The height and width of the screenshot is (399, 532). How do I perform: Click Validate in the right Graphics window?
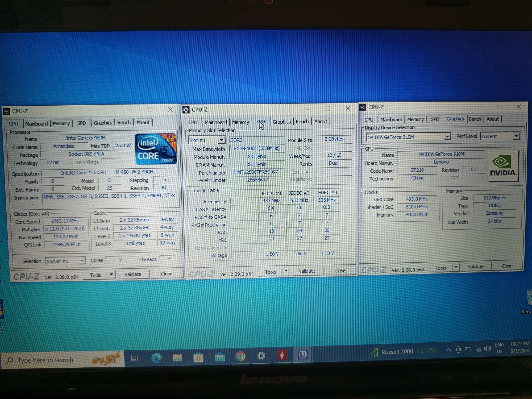pos(476,266)
